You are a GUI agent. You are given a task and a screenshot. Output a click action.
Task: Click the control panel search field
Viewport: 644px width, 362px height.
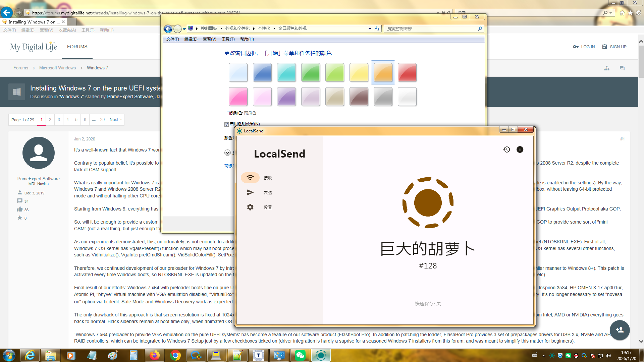point(431,29)
